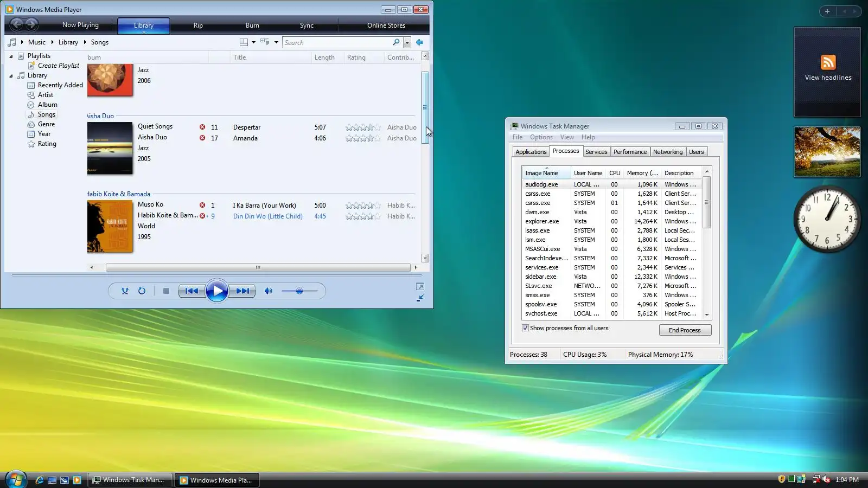Click the song list down scroll arrow
Viewport: 868px width, 488px height.
(x=425, y=258)
